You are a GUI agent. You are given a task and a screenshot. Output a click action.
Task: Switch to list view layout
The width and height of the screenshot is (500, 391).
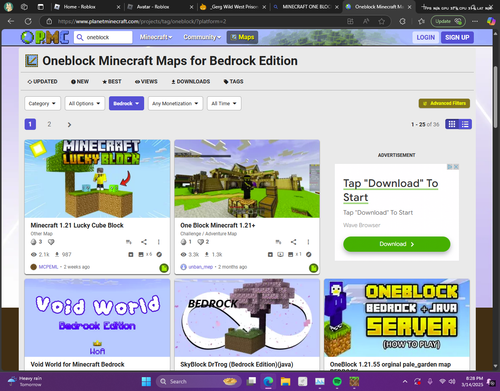click(x=465, y=124)
